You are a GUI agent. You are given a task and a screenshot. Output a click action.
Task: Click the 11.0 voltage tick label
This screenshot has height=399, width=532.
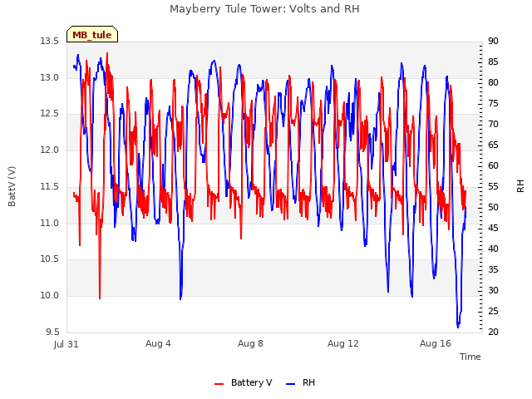pos(50,223)
